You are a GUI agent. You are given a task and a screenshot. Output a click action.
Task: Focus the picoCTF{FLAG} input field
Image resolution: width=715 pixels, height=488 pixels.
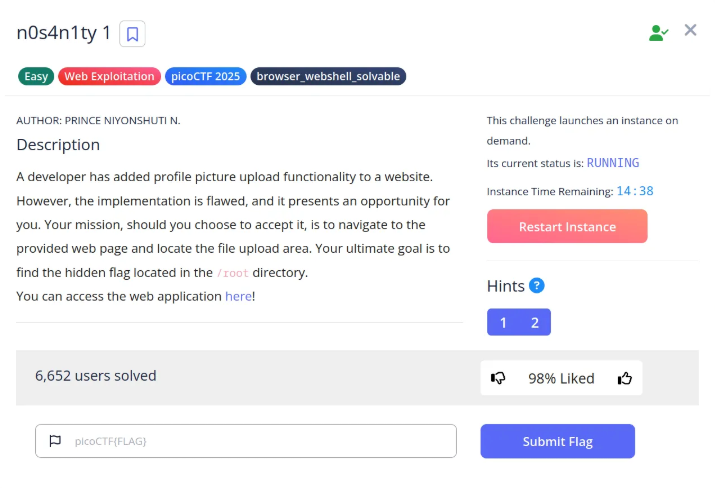tap(246, 441)
